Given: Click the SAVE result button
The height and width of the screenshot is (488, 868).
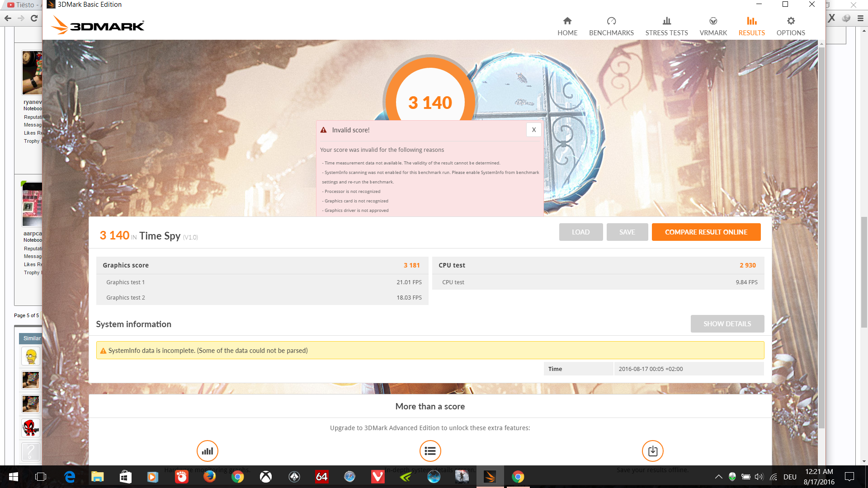Looking at the screenshot, I should [x=627, y=232].
